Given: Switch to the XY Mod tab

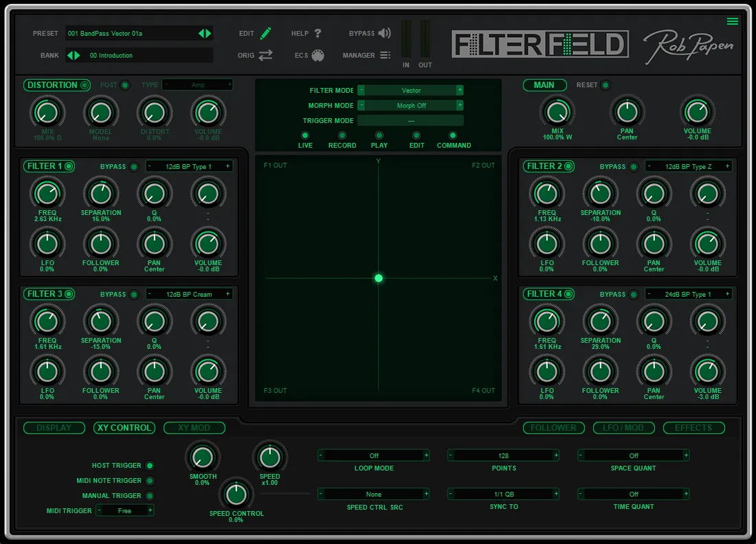Looking at the screenshot, I should pyautogui.click(x=194, y=428).
